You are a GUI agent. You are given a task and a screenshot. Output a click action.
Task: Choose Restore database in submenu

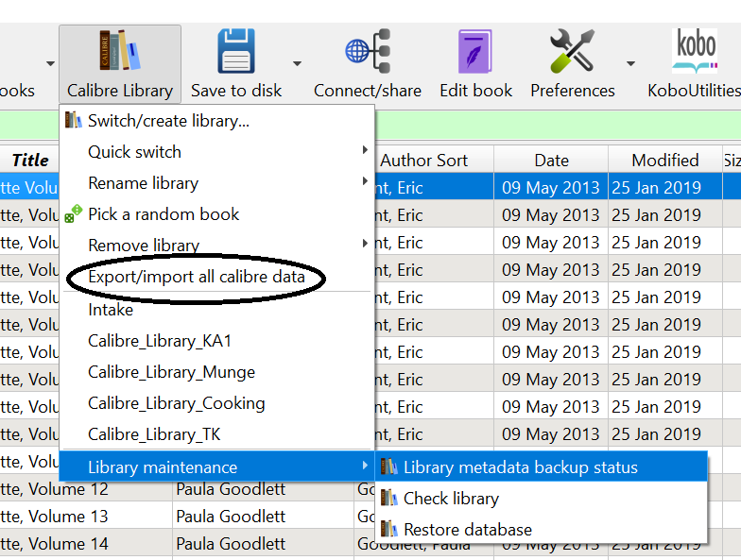[x=542, y=529]
